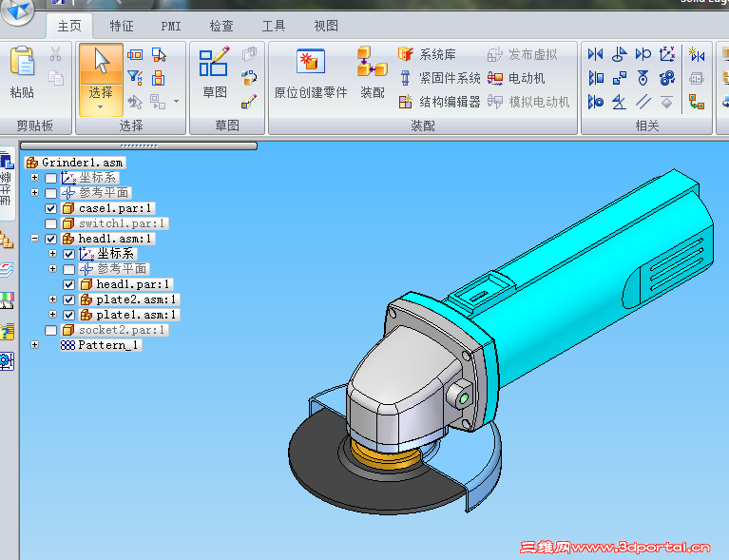Expand the top-level 参考平面 node
729x560 pixels.
pos(35,193)
